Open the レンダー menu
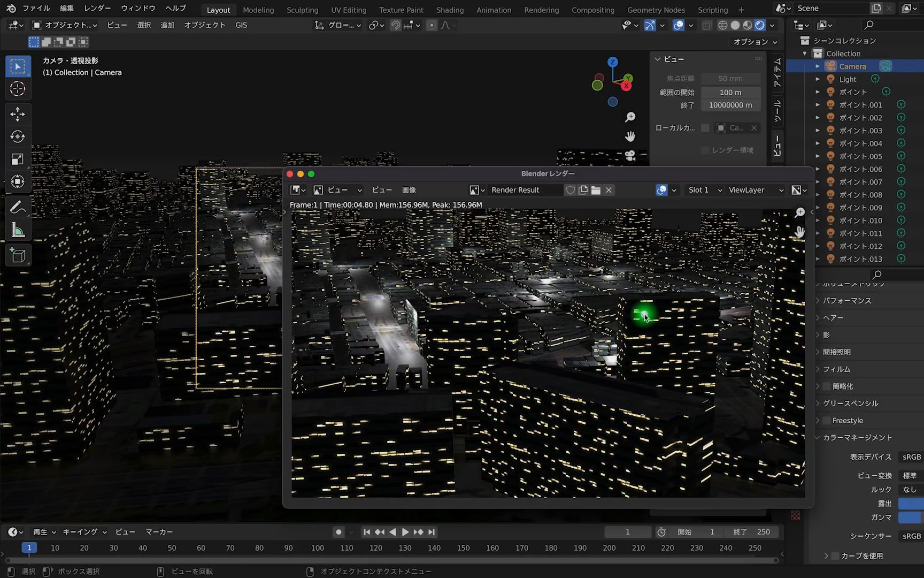This screenshot has width=924, height=578. tap(97, 8)
